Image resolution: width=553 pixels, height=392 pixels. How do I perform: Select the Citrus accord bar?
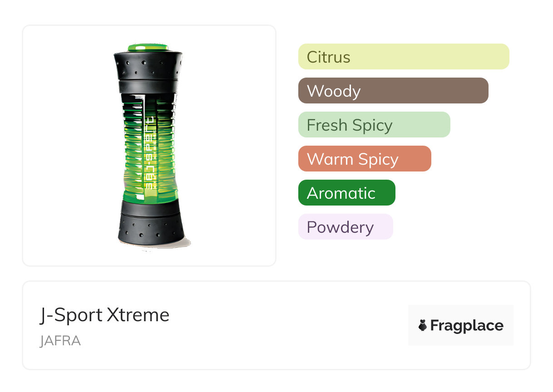pyautogui.click(x=403, y=57)
